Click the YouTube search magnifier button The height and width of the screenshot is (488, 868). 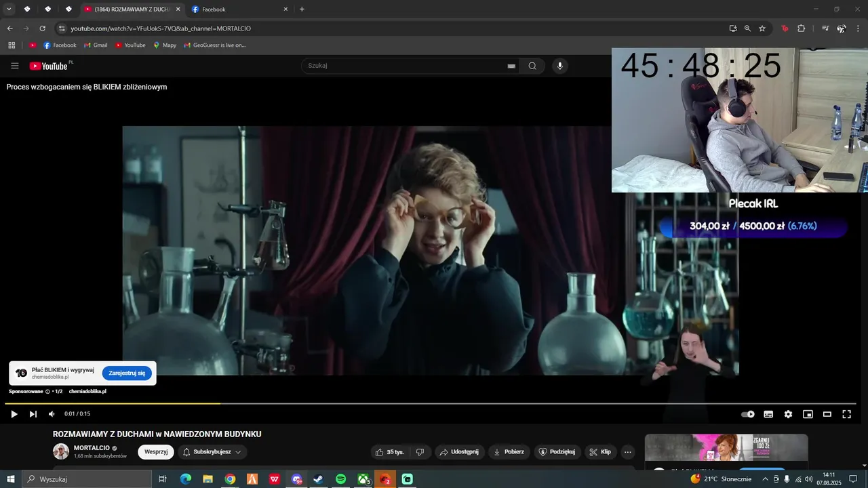[x=532, y=66]
